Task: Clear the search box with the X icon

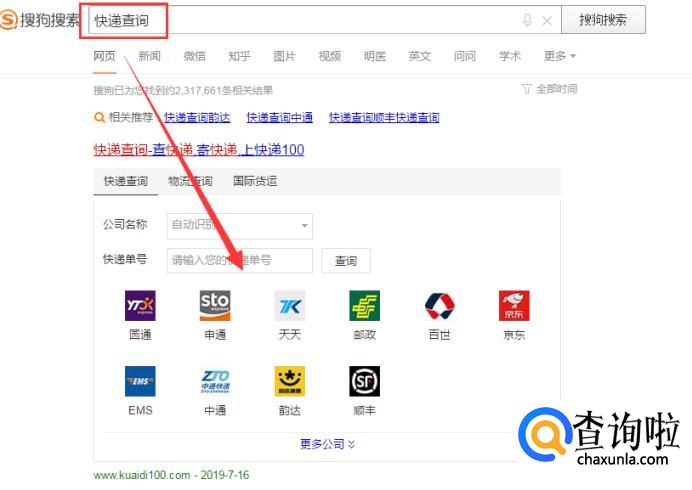Action: (x=547, y=20)
